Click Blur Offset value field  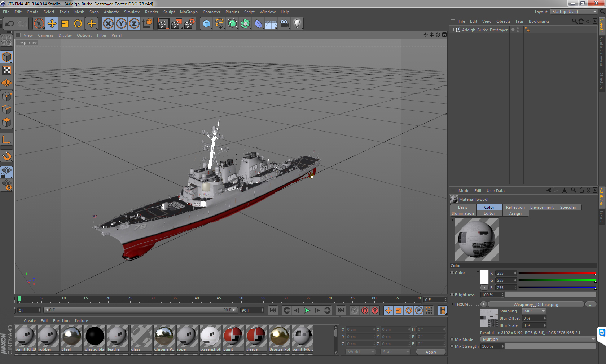pyautogui.click(x=534, y=318)
